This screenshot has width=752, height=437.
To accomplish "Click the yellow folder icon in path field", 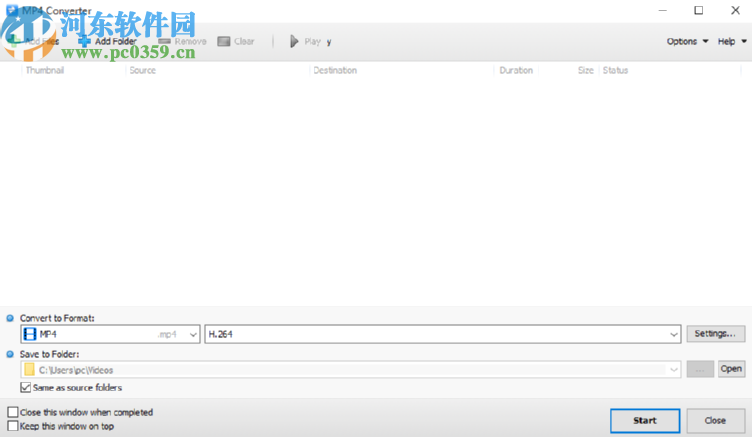I will coord(29,370).
